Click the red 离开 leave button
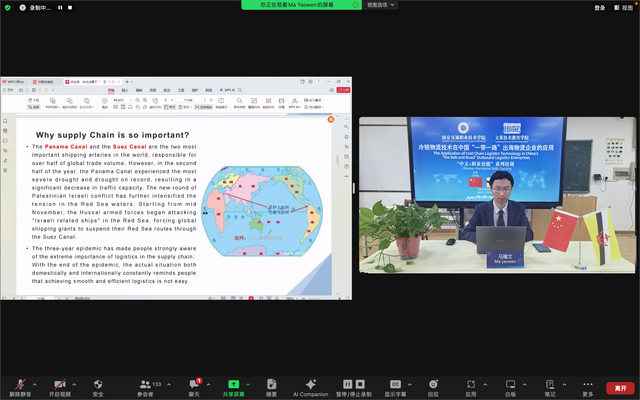This screenshot has height=400, width=640. pos(620,387)
